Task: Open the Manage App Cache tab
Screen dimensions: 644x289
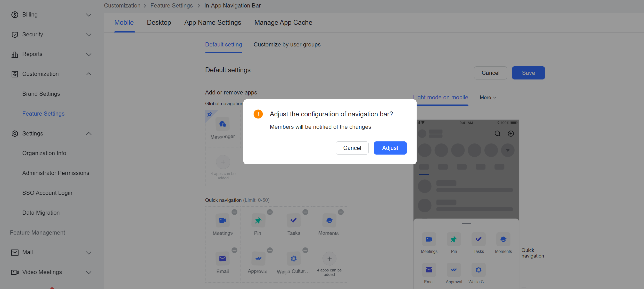Action: (283, 22)
